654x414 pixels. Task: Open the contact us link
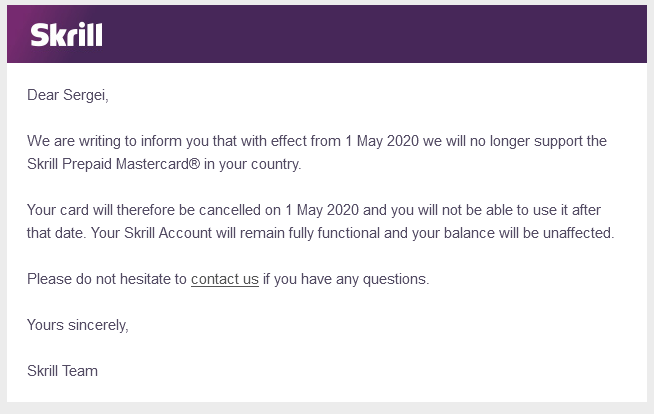pyautogui.click(x=225, y=279)
